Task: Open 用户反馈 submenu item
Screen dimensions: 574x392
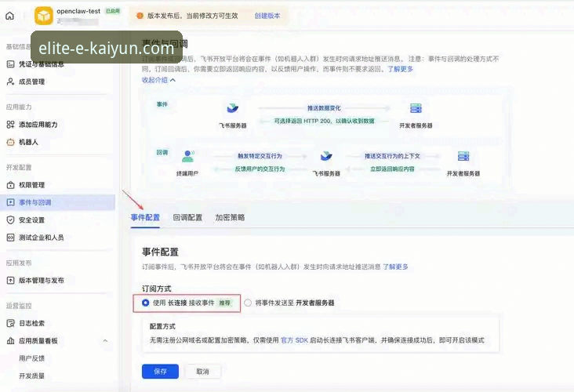Action: [x=32, y=358]
